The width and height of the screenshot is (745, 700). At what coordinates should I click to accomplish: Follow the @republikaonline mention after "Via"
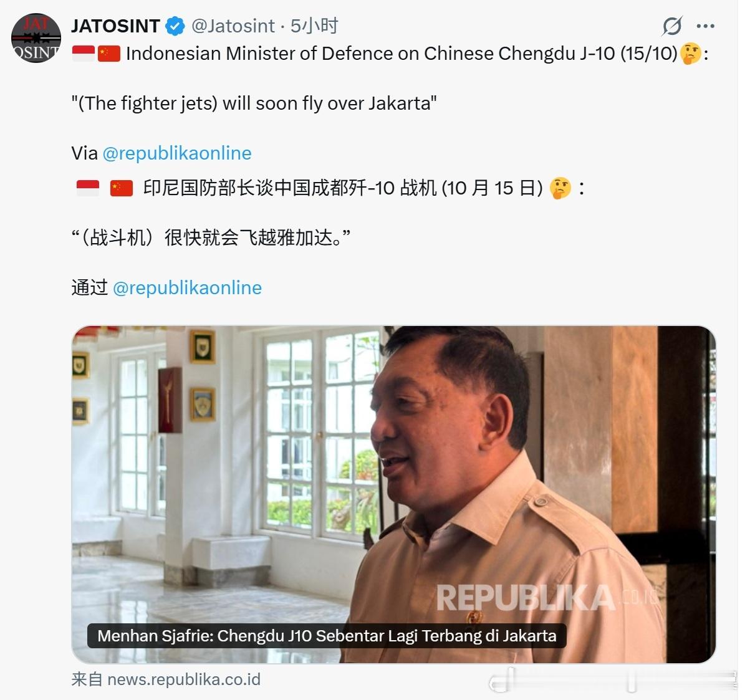click(x=177, y=153)
